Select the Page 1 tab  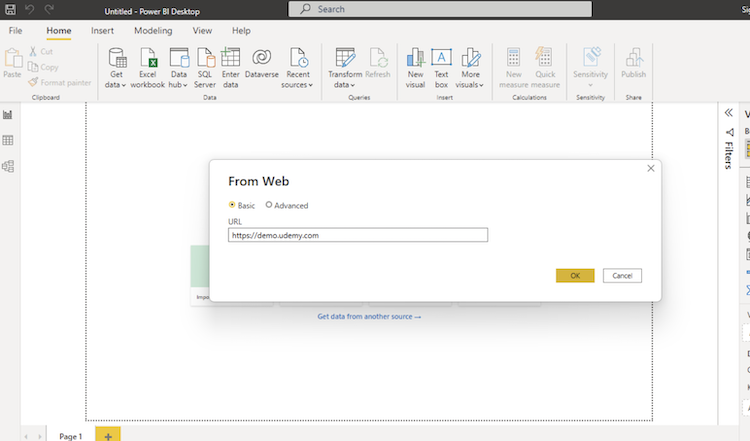[71, 436]
